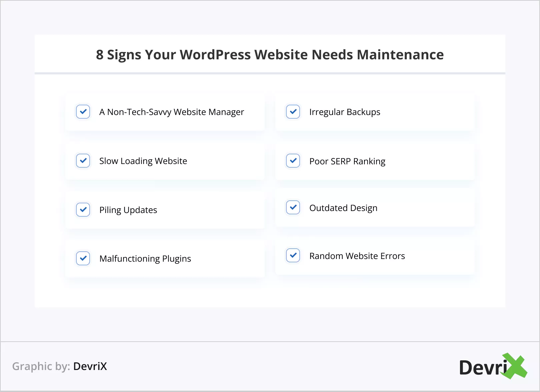Image resolution: width=540 pixels, height=392 pixels.
Task: Click the '8 Signs Your WordPress Website Needs Maintenance' heading
Action: [270, 55]
